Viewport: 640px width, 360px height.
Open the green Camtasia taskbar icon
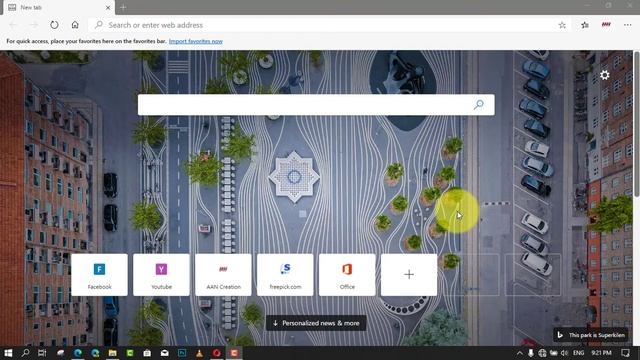[130, 353]
